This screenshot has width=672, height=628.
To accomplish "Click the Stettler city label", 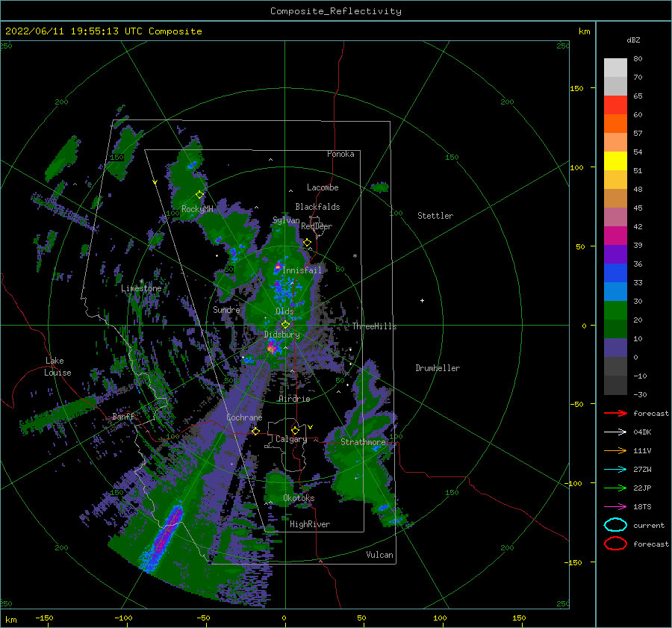I will pyautogui.click(x=435, y=216).
